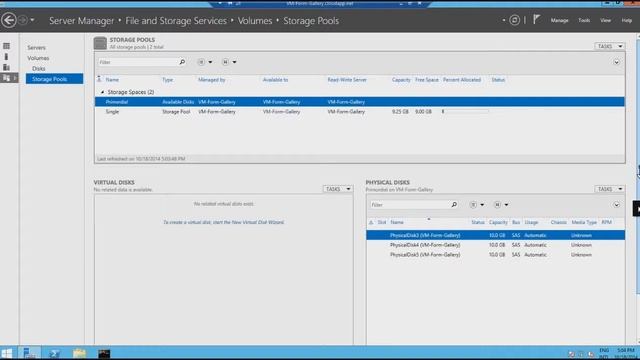Open the Windows Start button

[x=7, y=353]
